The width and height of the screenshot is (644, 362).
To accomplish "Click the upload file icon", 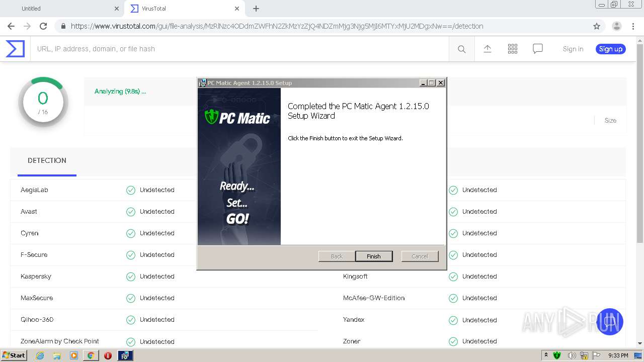I will click(x=488, y=49).
